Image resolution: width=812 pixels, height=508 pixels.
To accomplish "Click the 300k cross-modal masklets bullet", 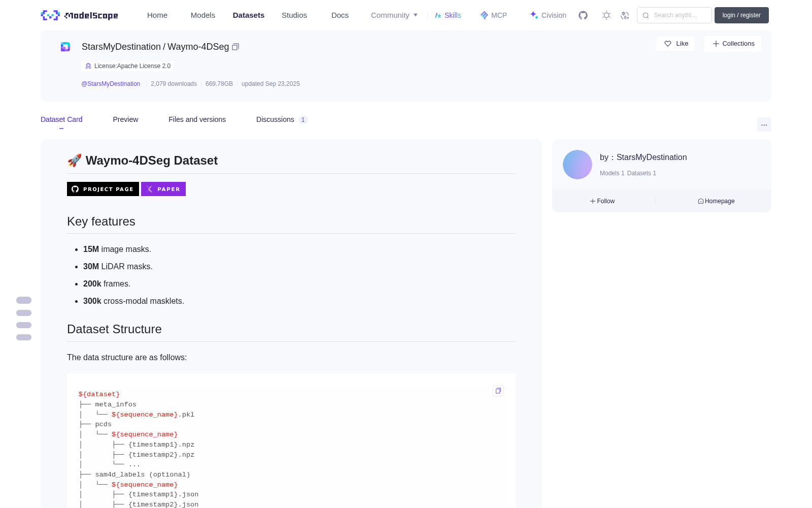I will coord(133,301).
